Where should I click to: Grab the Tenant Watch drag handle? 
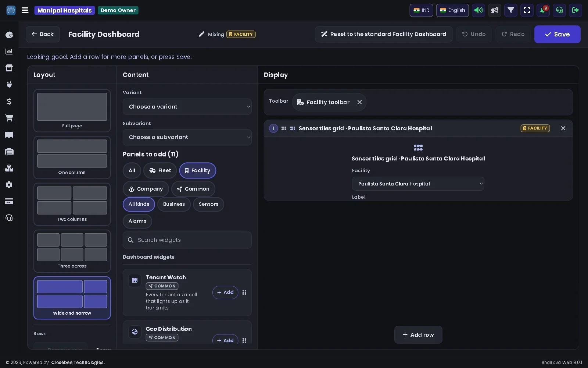coord(244,293)
